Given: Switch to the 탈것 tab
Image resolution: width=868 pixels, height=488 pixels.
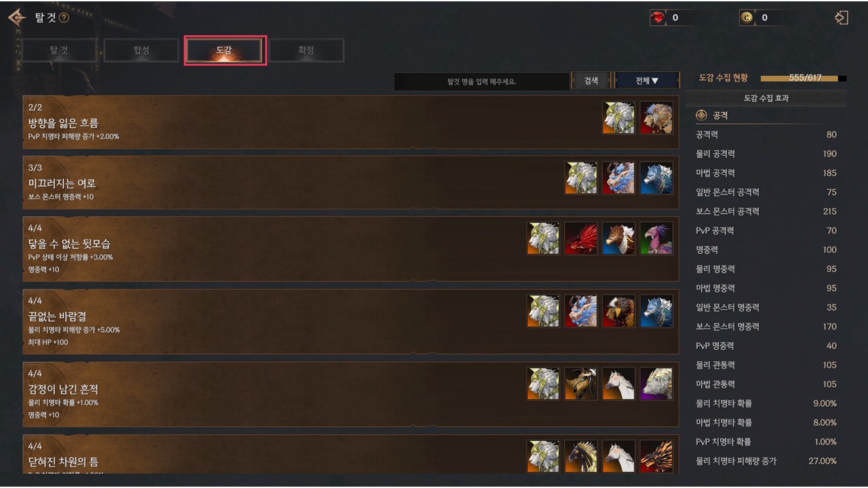Looking at the screenshot, I should pyautogui.click(x=60, y=50).
